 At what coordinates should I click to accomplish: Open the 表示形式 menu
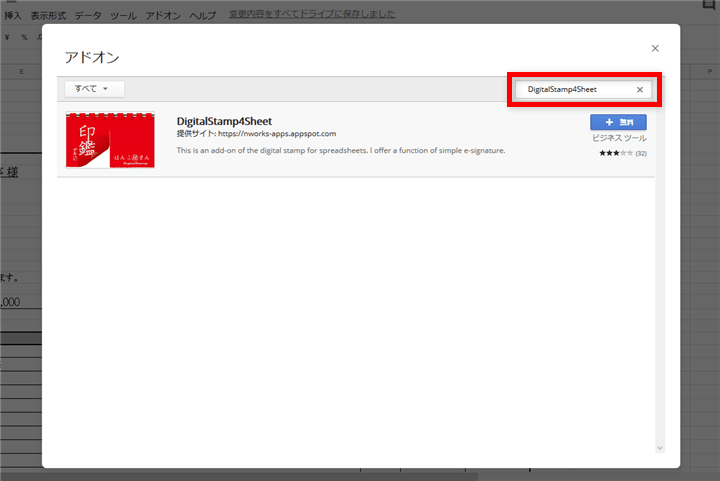(x=48, y=15)
